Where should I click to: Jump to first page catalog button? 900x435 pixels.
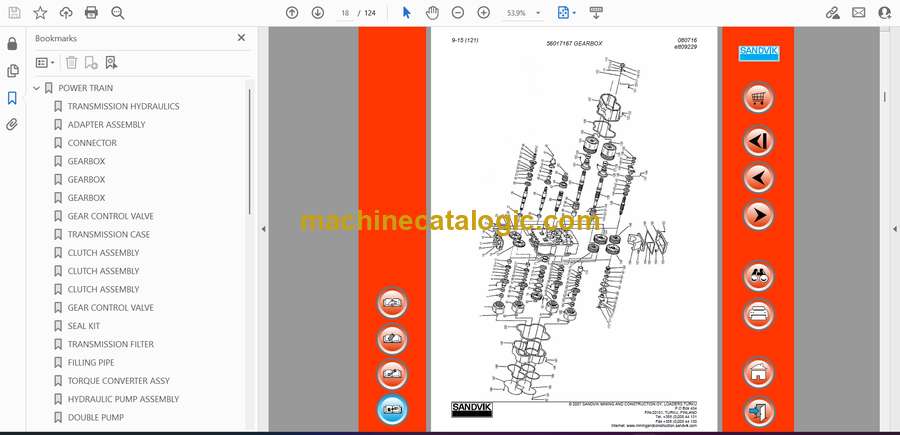tap(758, 141)
